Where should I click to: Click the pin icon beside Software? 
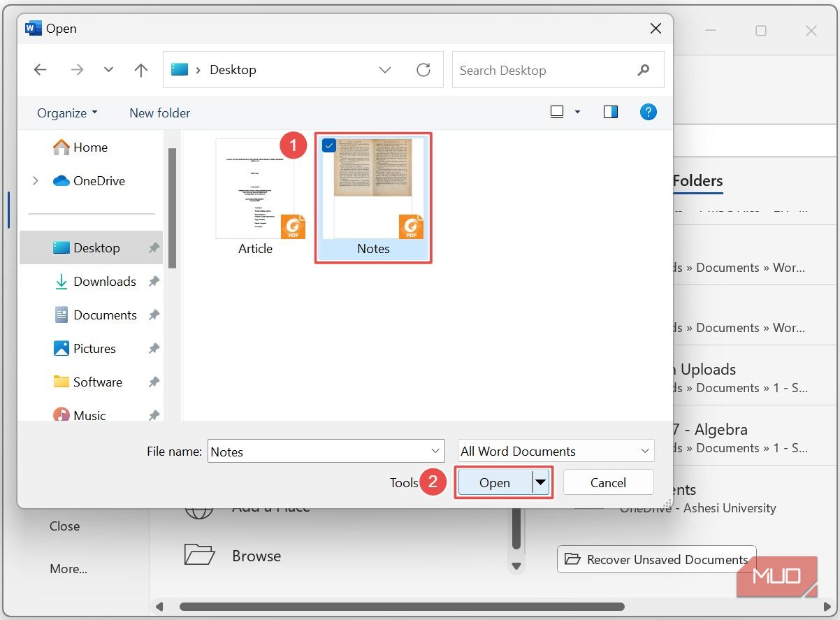(153, 382)
